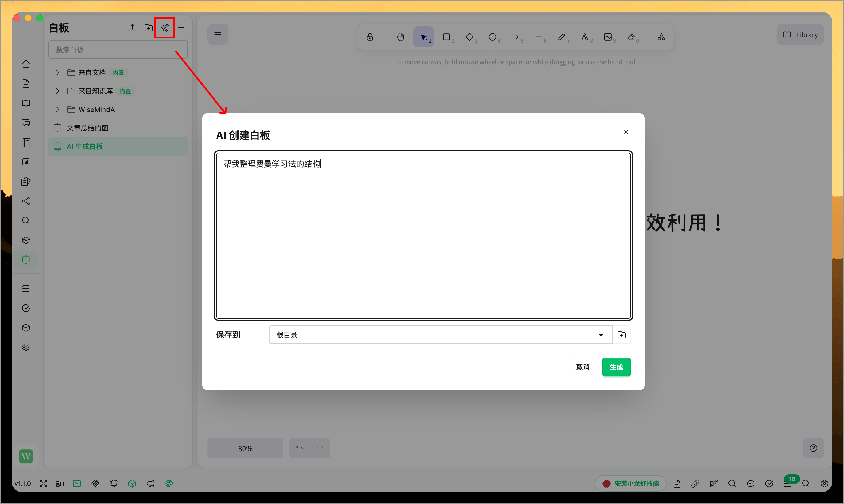844x504 pixels.
Task: Select the eraser tool
Action: point(631,37)
